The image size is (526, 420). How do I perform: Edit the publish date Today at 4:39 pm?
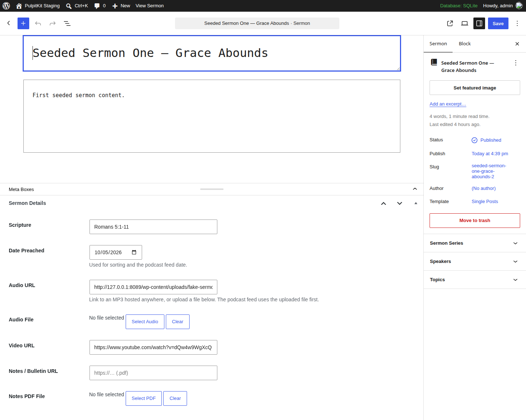(490, 154)
